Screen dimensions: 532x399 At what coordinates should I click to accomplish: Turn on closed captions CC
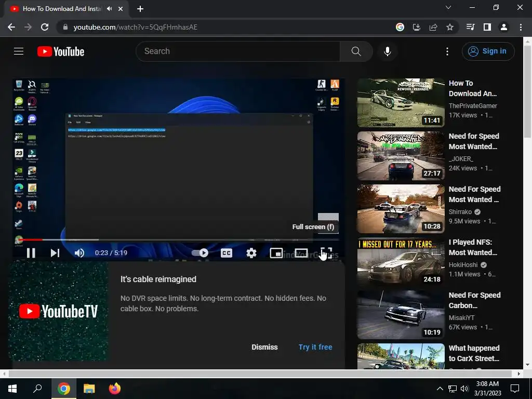click(227, 253)
